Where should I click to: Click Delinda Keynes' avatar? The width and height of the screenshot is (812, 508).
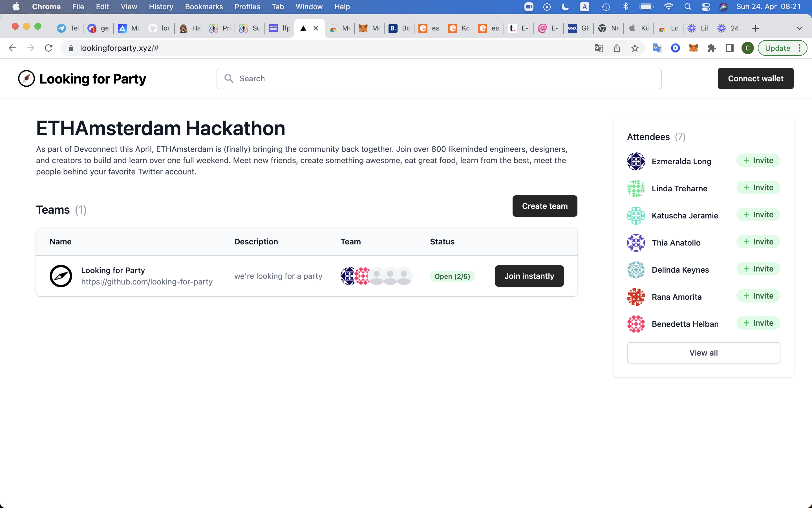(x=636, y=270)
